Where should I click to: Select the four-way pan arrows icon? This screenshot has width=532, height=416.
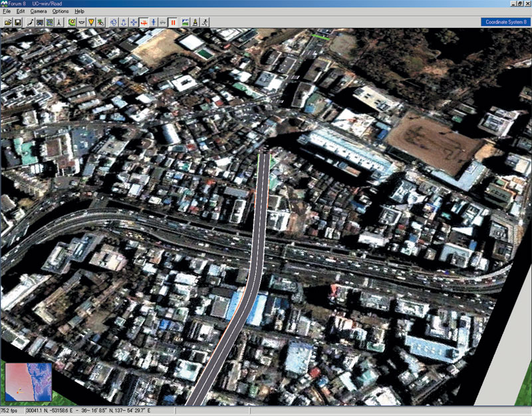pos(134,23)
